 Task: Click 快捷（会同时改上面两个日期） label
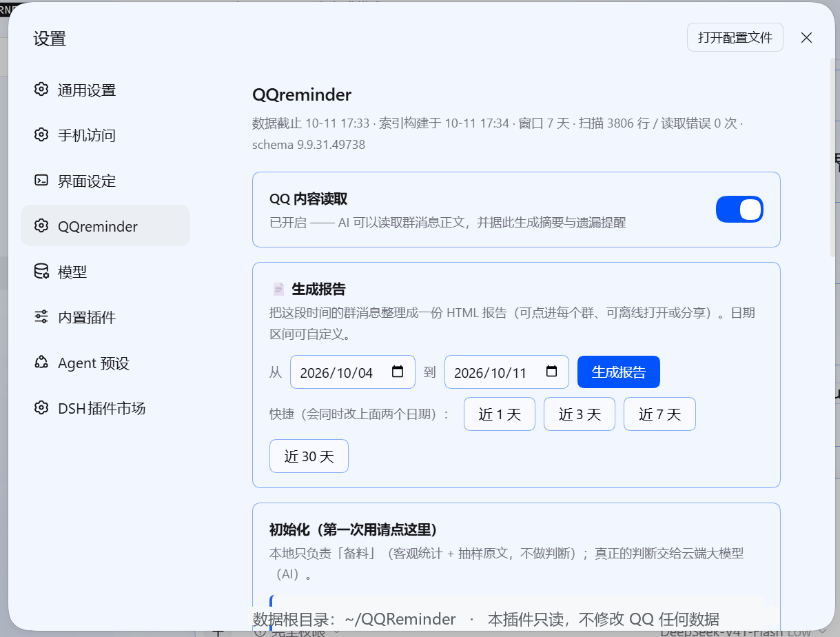click(x=359, y=414)
